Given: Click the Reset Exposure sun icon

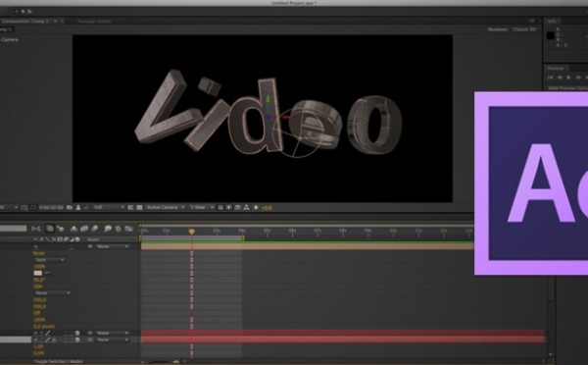Looking at the screenshot, I should 256,207.
